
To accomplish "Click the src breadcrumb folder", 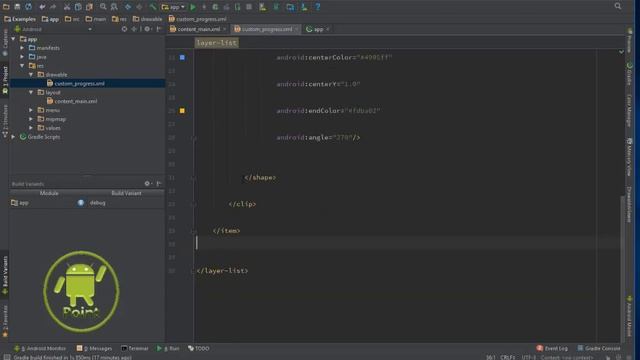I will click(72, 19).
